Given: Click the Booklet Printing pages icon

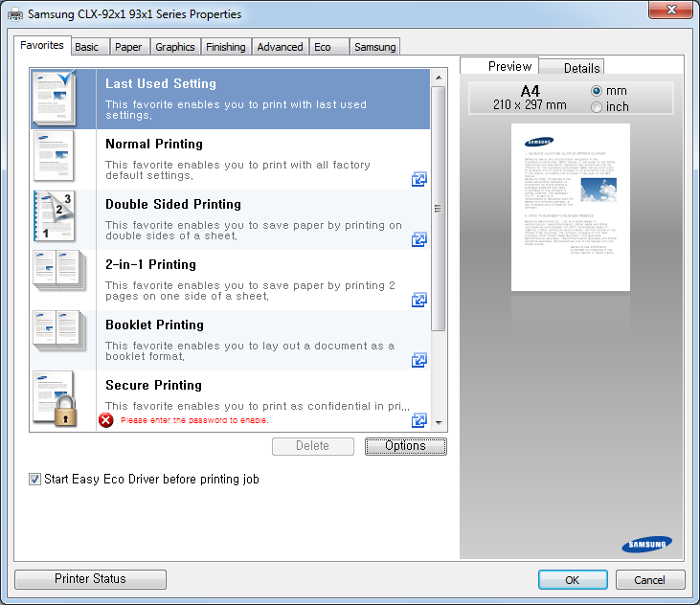Looking at the screenshot, I should [x=59, y=331].
